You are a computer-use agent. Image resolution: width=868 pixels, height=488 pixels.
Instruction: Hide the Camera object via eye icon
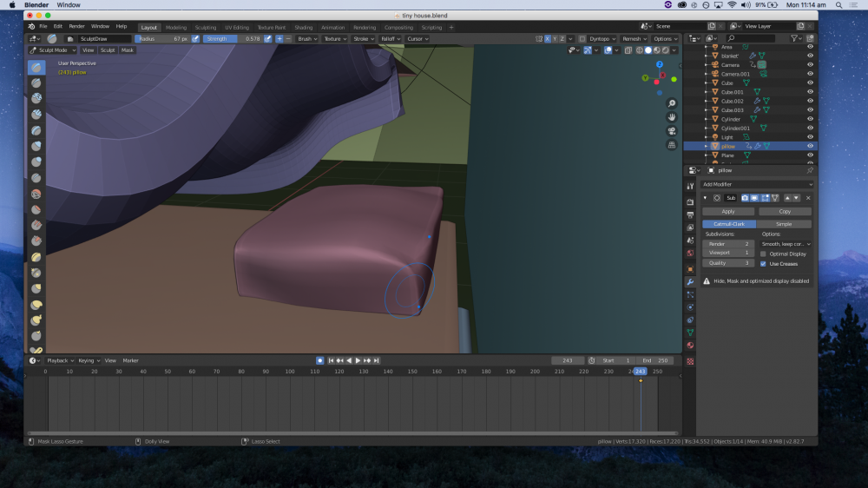[810, 65]
